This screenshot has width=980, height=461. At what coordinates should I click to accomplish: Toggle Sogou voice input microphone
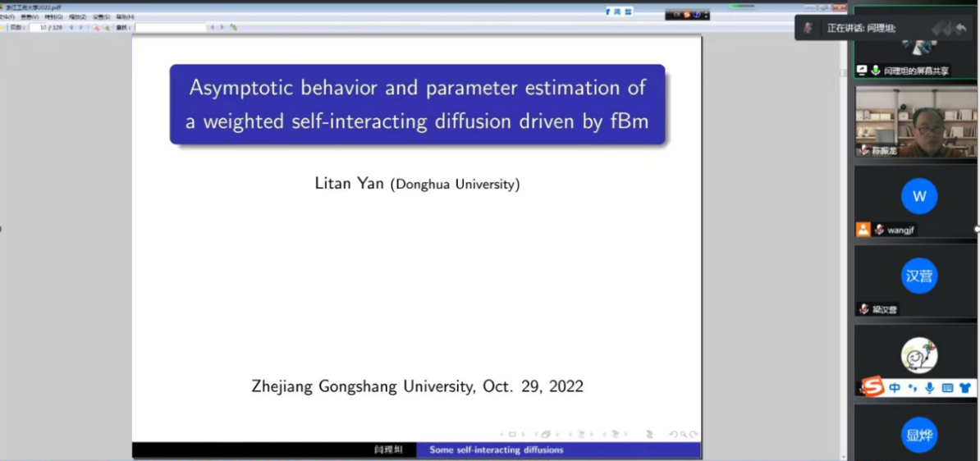tap(929, 388)
